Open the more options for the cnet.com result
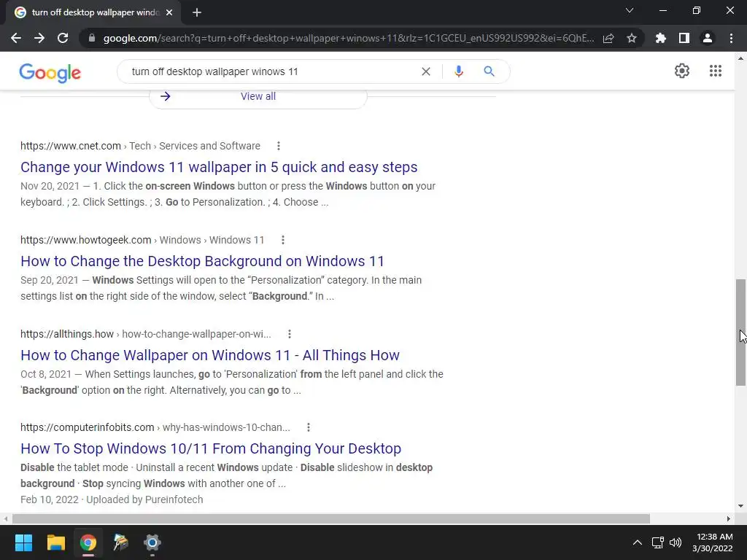The width and height of the screenshot is (747, 560). click(x=278, y=146)
